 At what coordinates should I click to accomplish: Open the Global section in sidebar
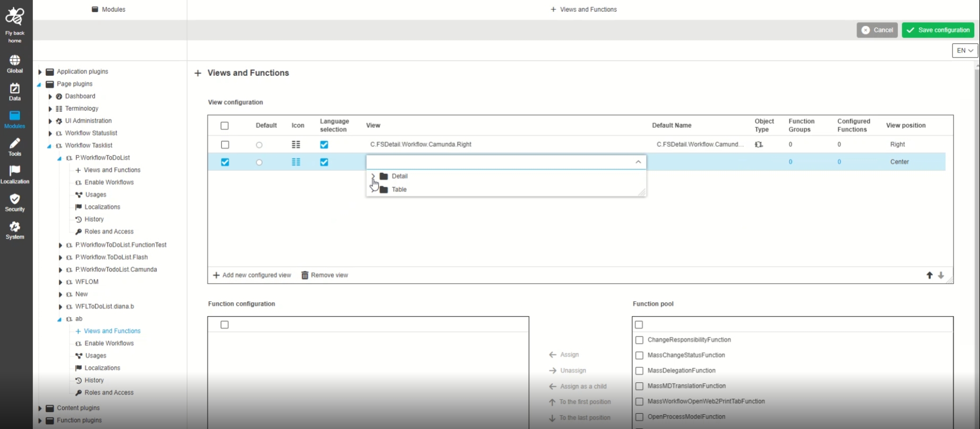pos(15,64)
